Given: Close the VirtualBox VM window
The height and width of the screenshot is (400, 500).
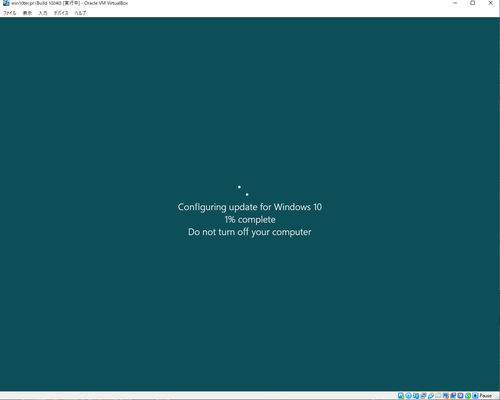Looking at the screenshot, I should (491, 3).
